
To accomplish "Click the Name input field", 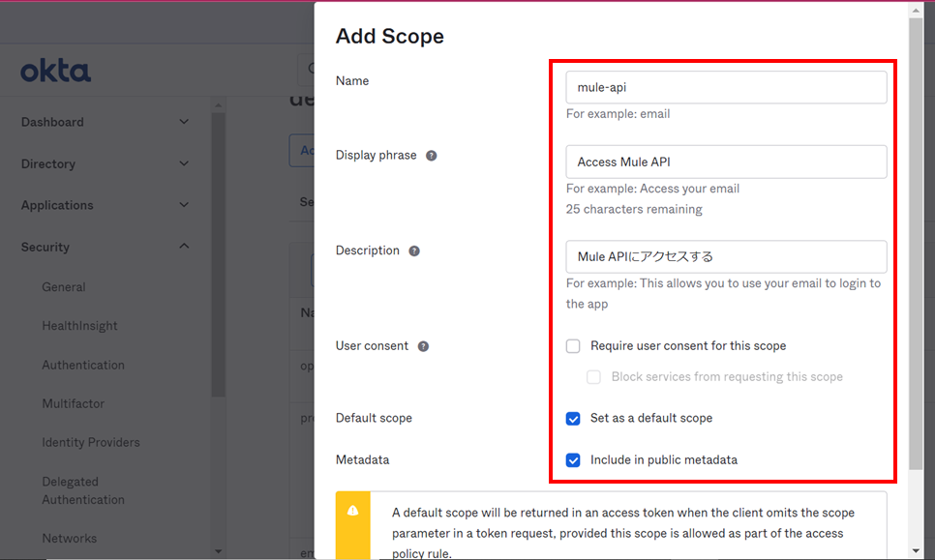I will click(x=726, y=87).
